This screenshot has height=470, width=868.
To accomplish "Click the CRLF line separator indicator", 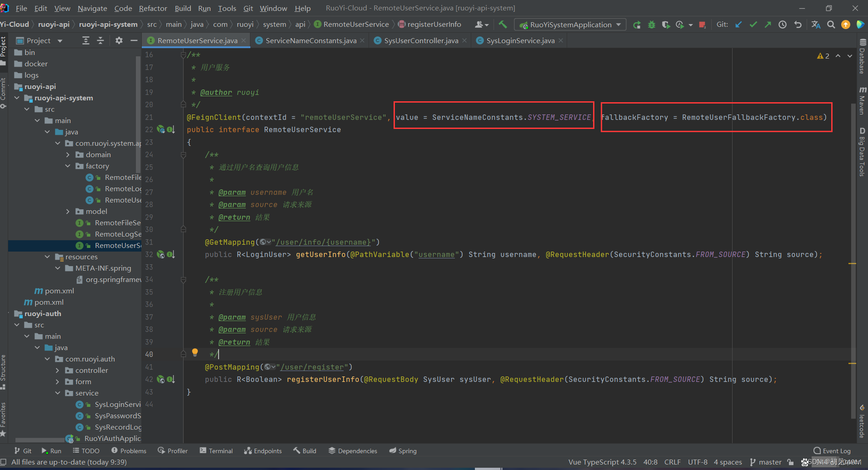I will tap(672, 462).
